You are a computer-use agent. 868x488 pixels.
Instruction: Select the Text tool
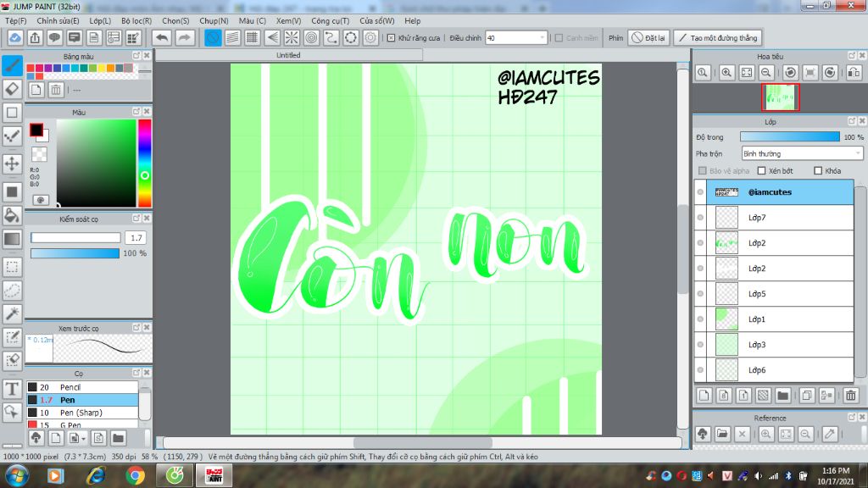[x=12, y=388]
